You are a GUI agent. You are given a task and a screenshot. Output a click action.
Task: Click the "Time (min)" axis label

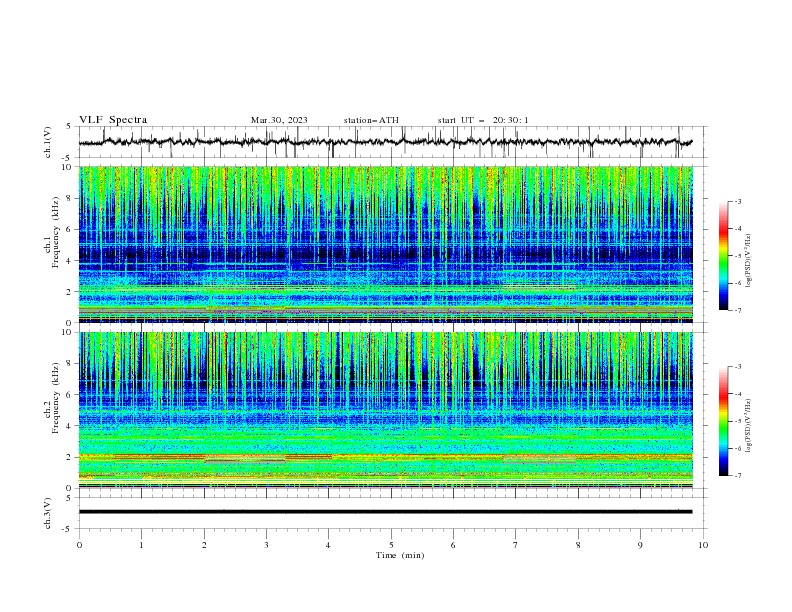click(x=400, y=555)
